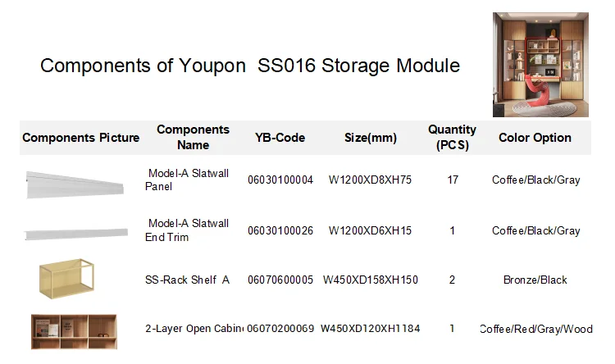Select the Bronze/Black color option cell
This screenshot has height=364, width=615.
pos(535,280)
